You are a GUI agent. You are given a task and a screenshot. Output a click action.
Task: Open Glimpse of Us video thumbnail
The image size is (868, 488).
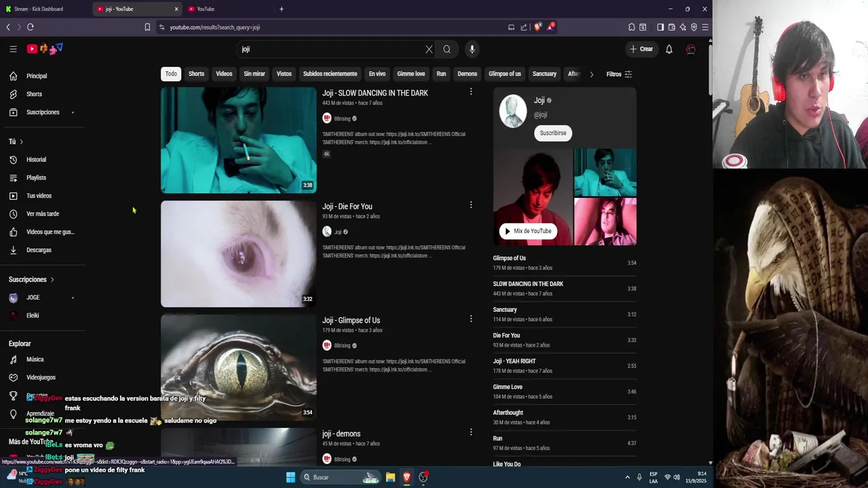pos(239,367)
